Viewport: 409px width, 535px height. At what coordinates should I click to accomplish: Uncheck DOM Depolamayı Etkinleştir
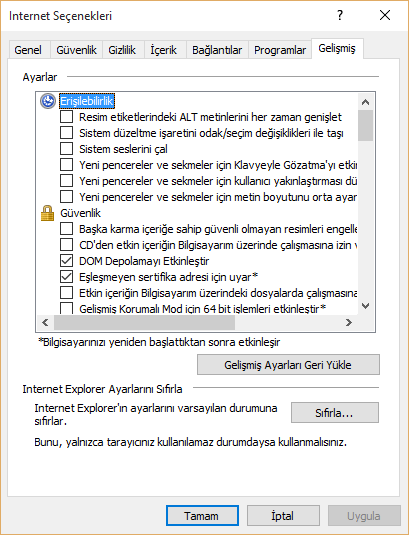(x=66, y=261)
